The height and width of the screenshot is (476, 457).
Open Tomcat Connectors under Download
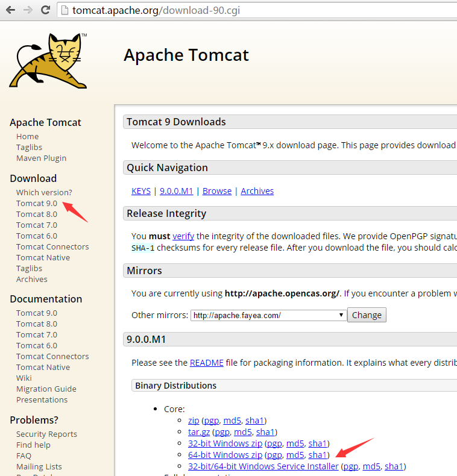(x=52, y=247)
